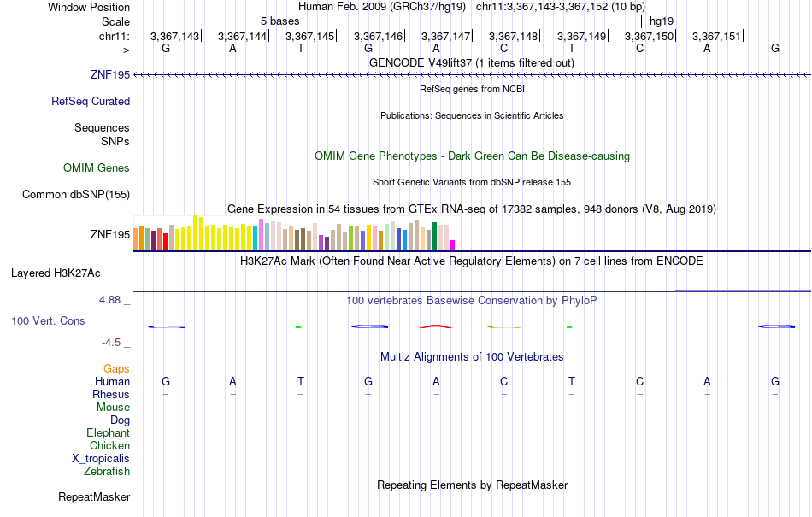
Task: Select the Zebrafish species label
Action: 107,472
